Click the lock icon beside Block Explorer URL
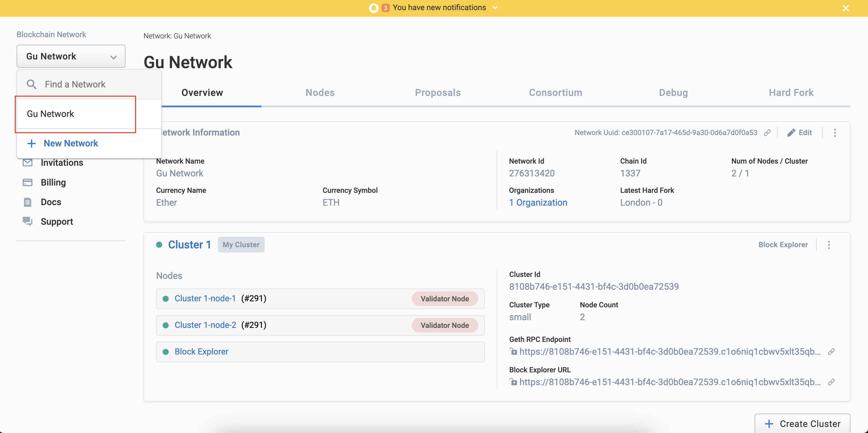868x433 pixels. (513, 382)
